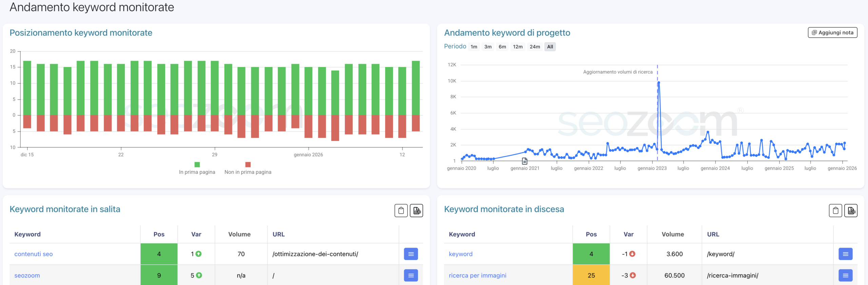Expand the row menu for 'keyword' in declining table

tap(845, 254)
